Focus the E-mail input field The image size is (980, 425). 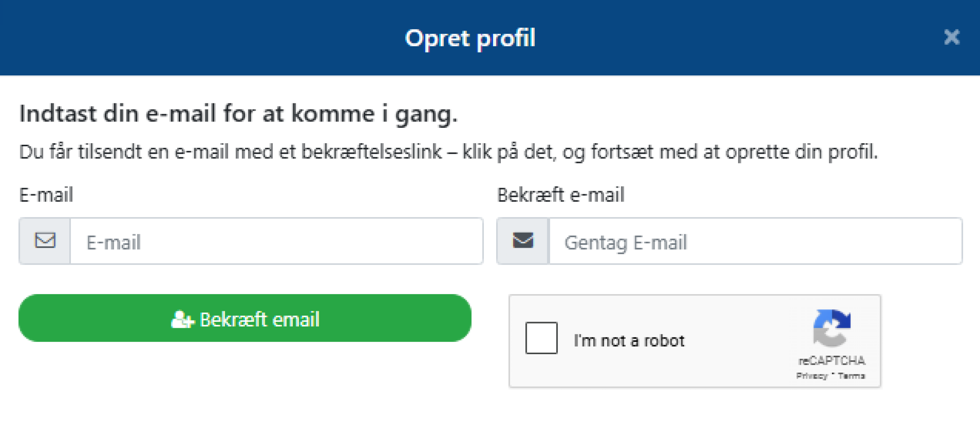[x=276, y=241]
